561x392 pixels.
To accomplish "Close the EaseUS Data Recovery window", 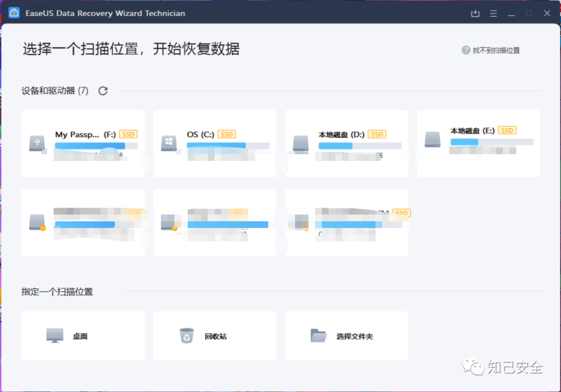I will [x=547, y=13].
